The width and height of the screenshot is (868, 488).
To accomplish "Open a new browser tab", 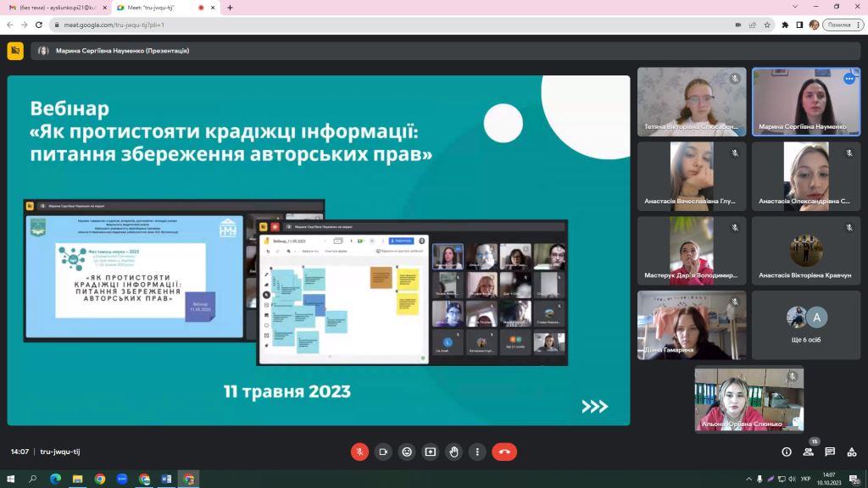I will pos(230,8).
